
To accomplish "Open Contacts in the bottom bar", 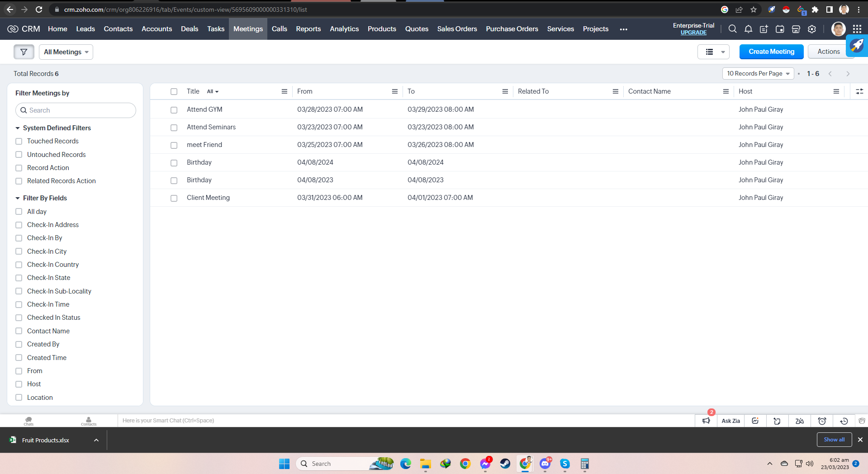I will point(89,421).
